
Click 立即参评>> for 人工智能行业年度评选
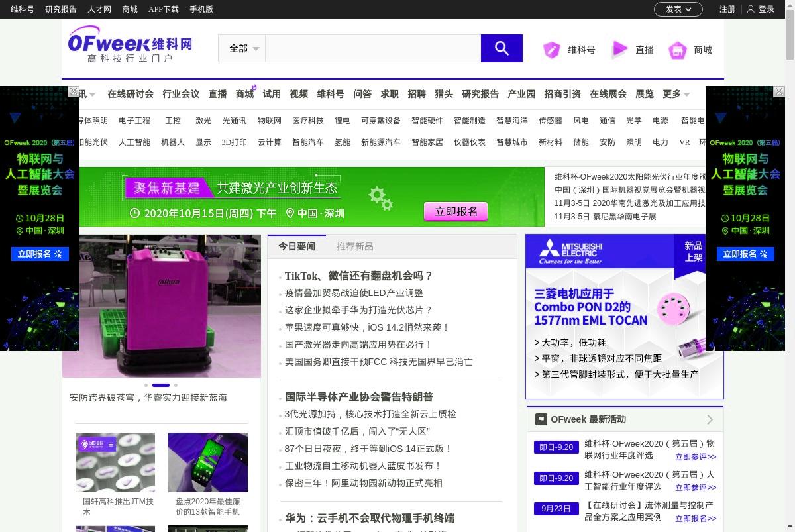[696, 488]
